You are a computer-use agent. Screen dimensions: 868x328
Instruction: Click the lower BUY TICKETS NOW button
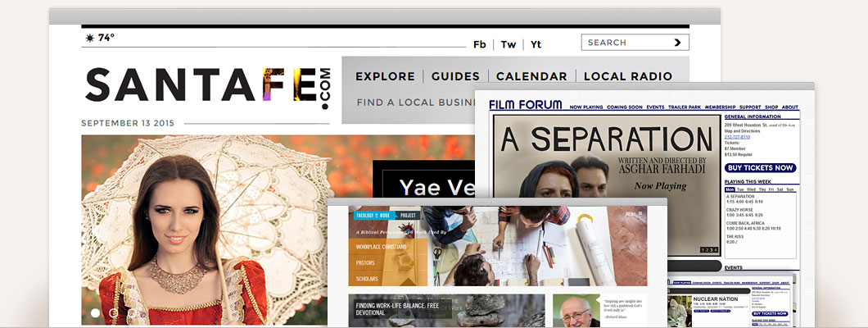pyautogui.click(x=770, y=313)
